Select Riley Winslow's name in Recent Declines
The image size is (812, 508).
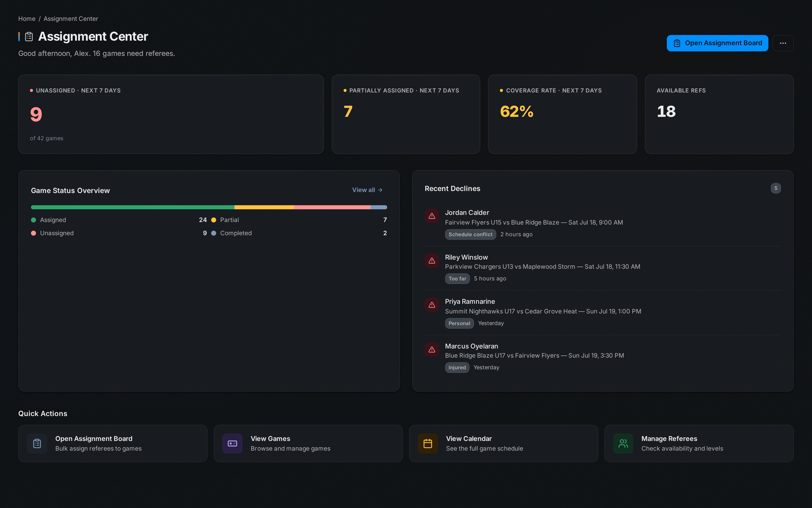coord(466,257)
